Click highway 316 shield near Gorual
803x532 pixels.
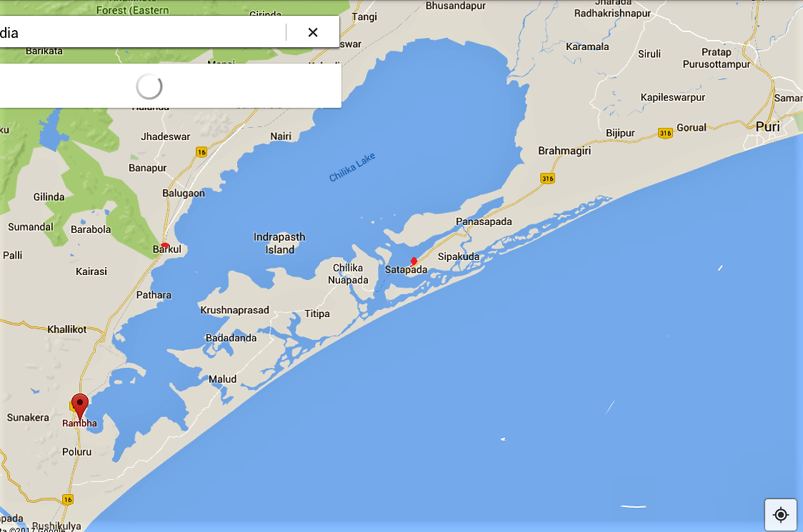[x=665, y=133]
